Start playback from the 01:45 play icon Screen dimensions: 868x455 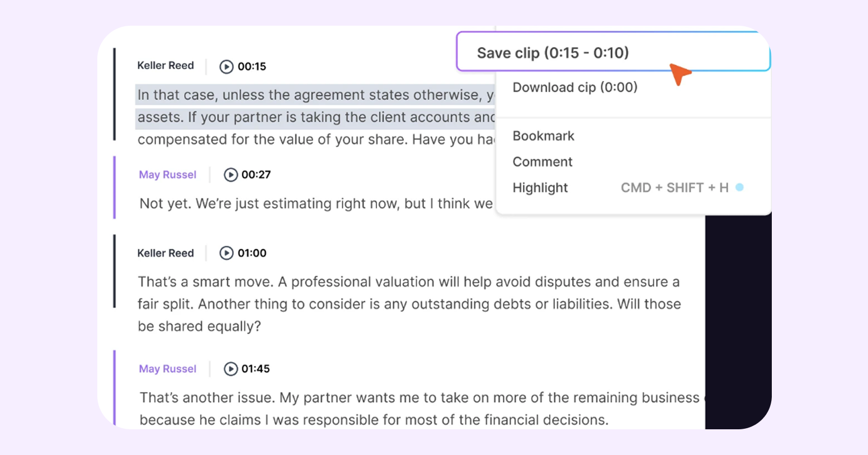coord(230,369)
